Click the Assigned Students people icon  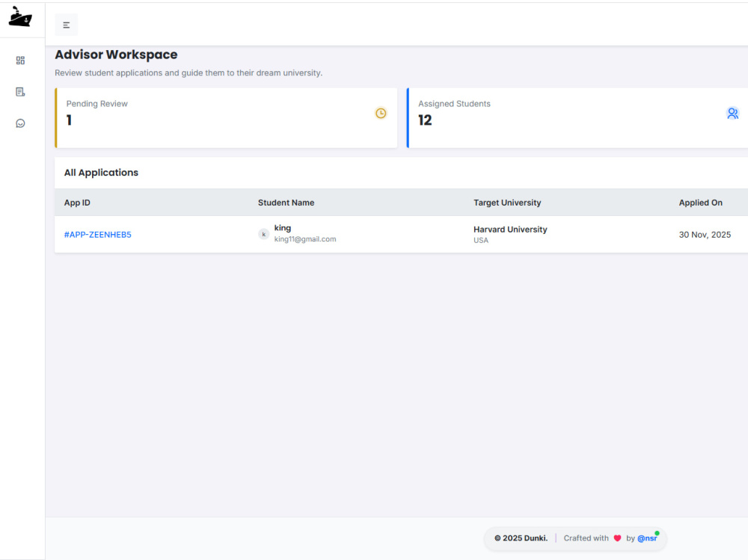pyautogui.click(x=733, y=113)
